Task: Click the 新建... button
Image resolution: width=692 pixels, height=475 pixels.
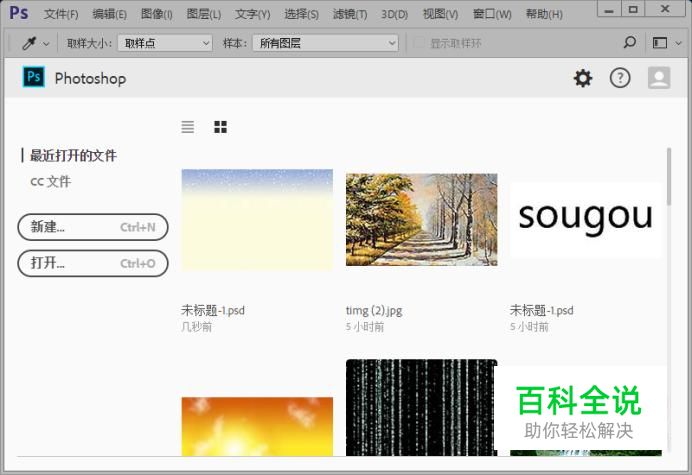Action: click(x=93, y=227)
